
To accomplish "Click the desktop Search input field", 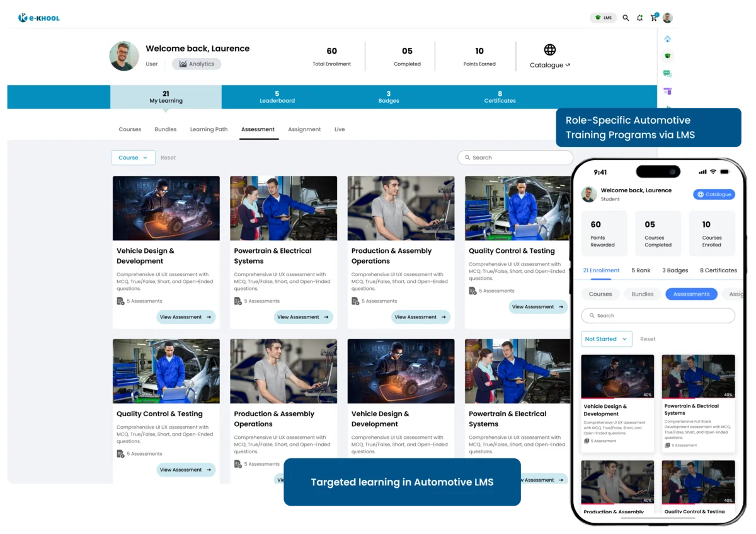I will click(515, 158).
